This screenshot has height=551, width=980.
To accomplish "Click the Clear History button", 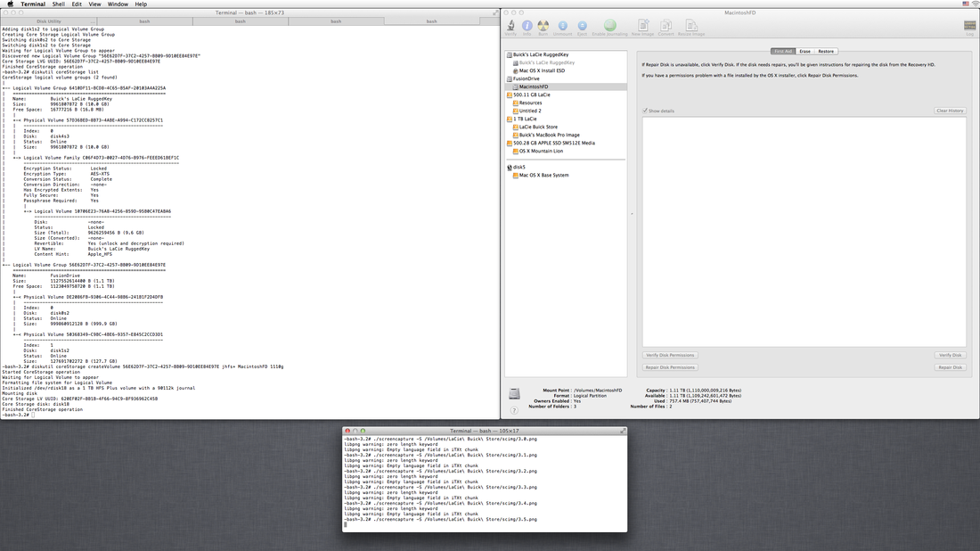I will coord(950,111).
